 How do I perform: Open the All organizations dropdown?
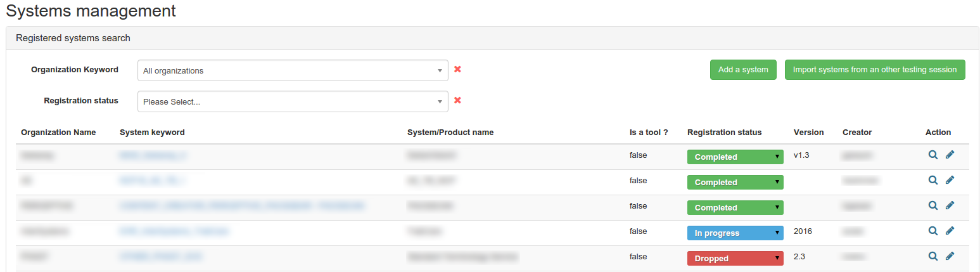point(292,70)
